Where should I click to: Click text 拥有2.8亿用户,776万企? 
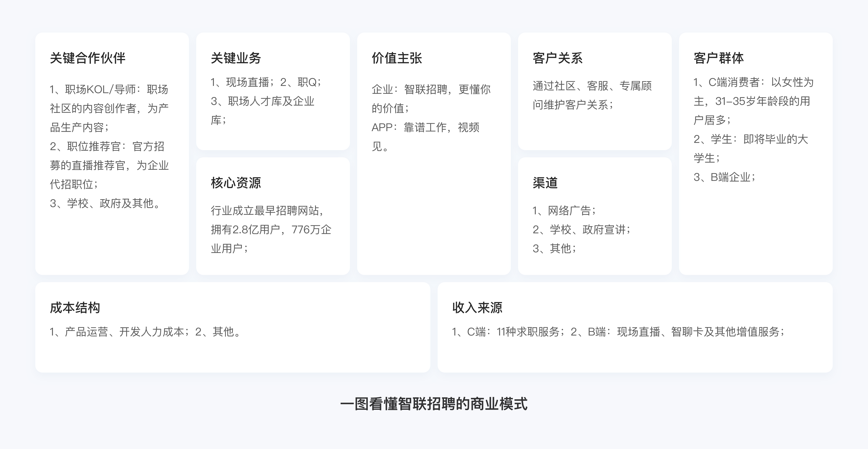tap(271, 229)
